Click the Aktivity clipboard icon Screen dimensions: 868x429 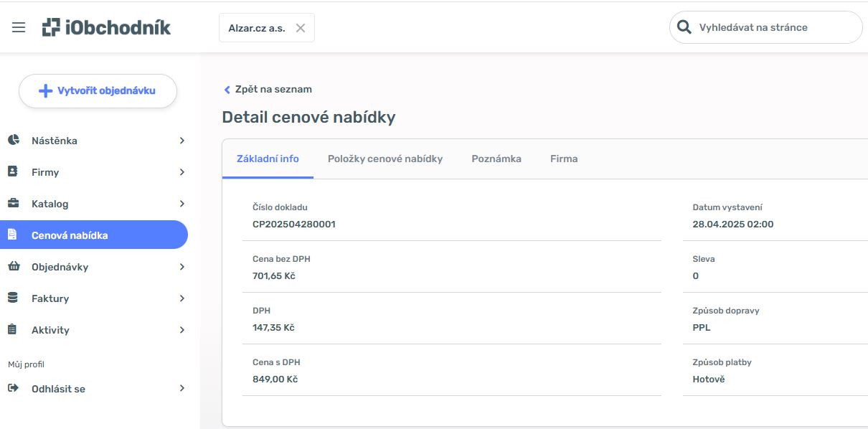click(13, 329)
